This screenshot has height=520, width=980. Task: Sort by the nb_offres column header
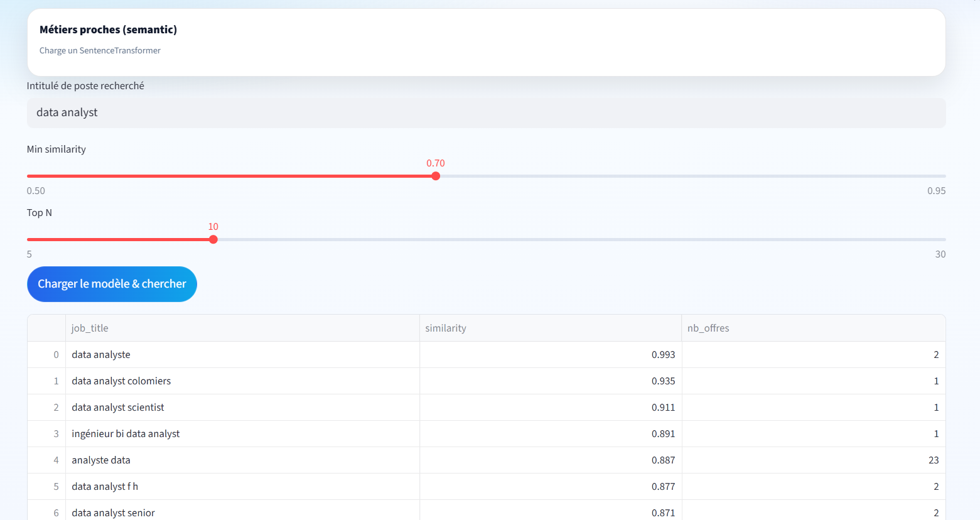[x=812, y=328]
